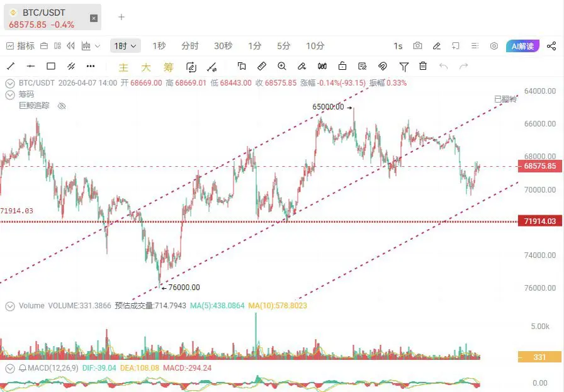Viewport: 564px width, 392px height.
Task: Collapse the BTC/USDT main chart info row
Action: (10, 84)
